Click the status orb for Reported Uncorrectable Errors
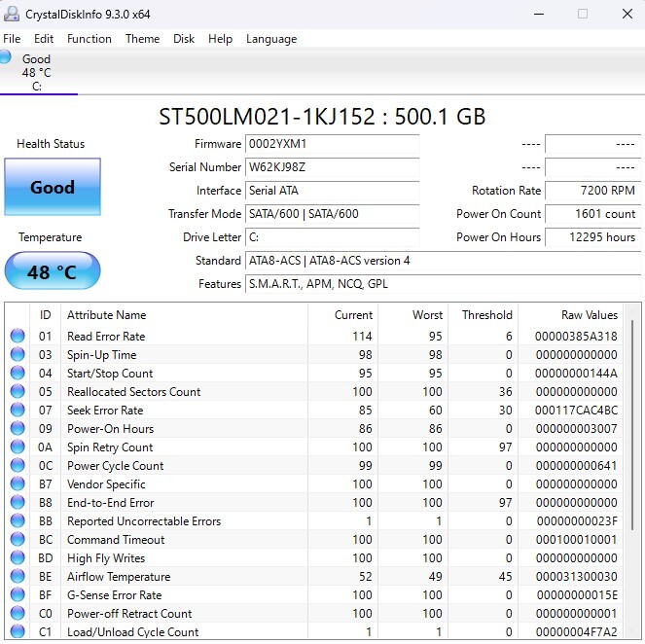645x644 pixels. click(18, 520)
